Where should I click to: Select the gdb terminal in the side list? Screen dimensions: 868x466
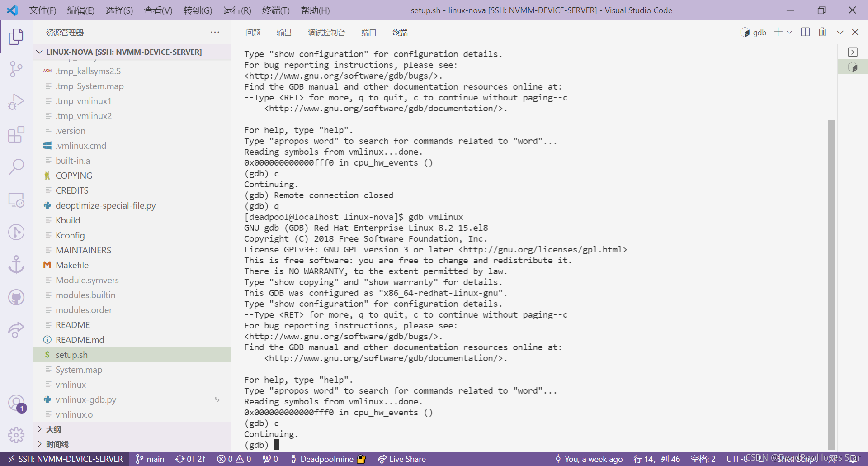(853, 67)
